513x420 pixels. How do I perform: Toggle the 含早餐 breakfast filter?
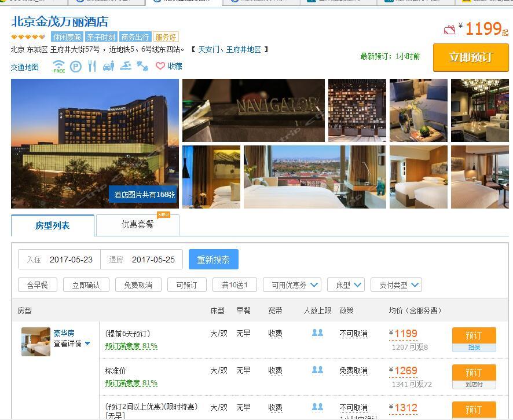[x=38, y=285]
